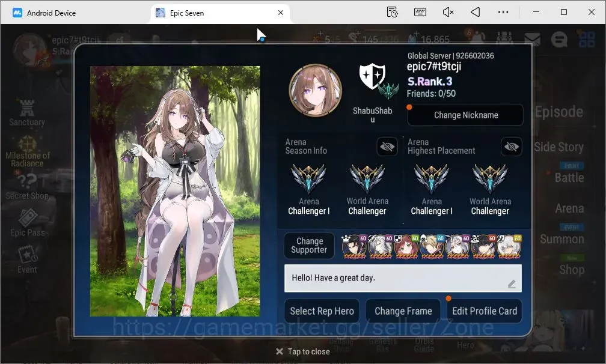Open the mailbox envelope icon
The width and height of the screenshot is (606, 364).
coord(532,38)
